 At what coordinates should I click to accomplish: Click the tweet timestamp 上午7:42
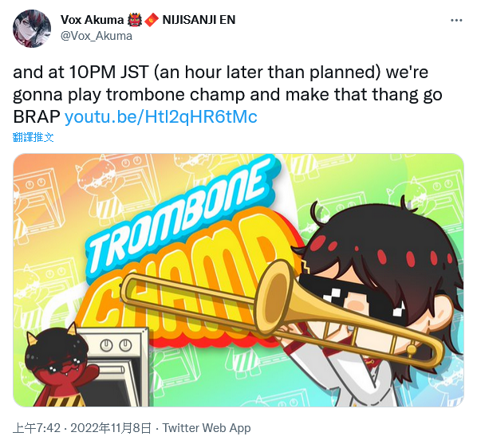tap(37, 428)
